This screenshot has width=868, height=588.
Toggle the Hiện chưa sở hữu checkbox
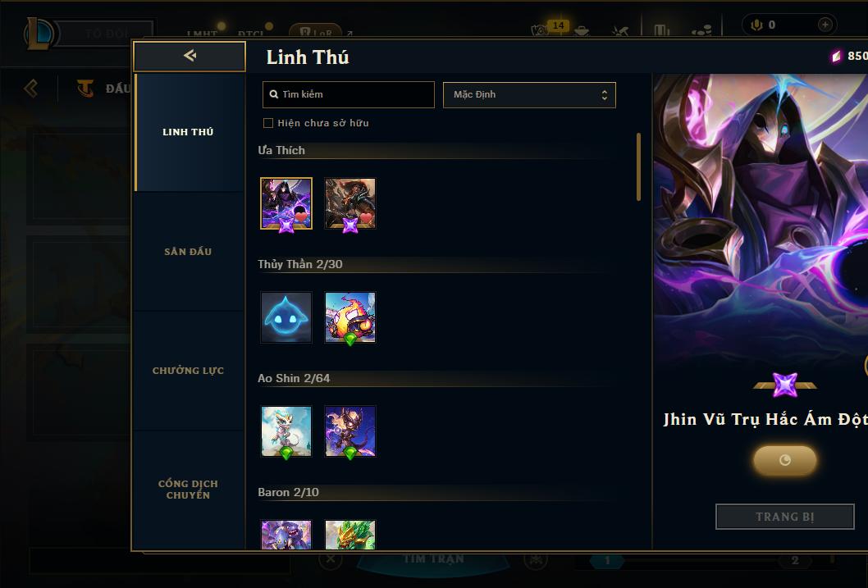268,123
